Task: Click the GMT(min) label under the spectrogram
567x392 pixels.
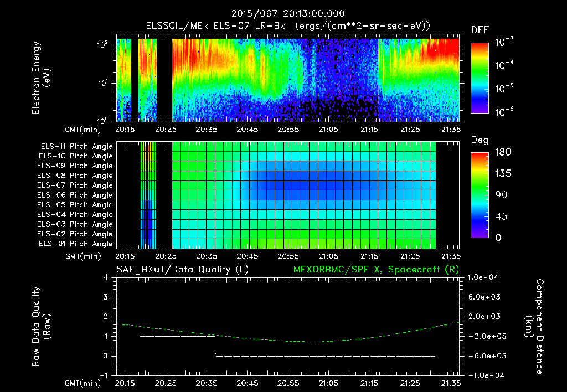Action: click(x=83, y=130)
